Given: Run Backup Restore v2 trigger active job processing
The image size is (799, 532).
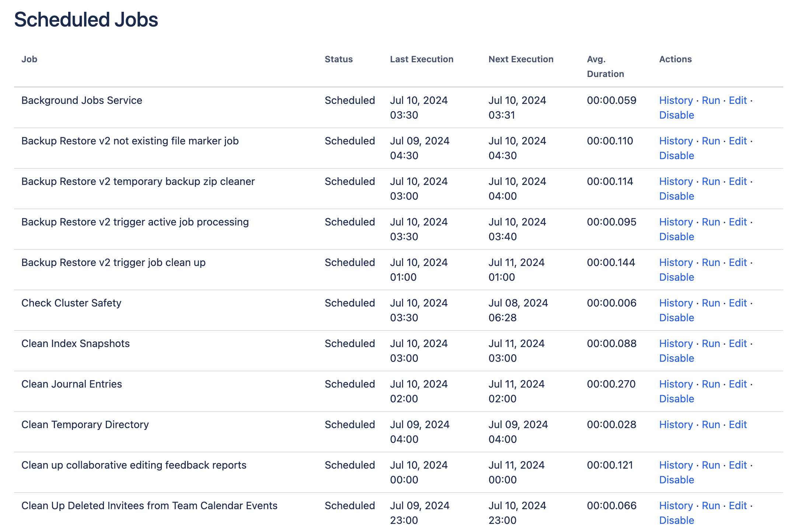Looking at the screenshot, I should pyautogui.click(x=711, y=222).
